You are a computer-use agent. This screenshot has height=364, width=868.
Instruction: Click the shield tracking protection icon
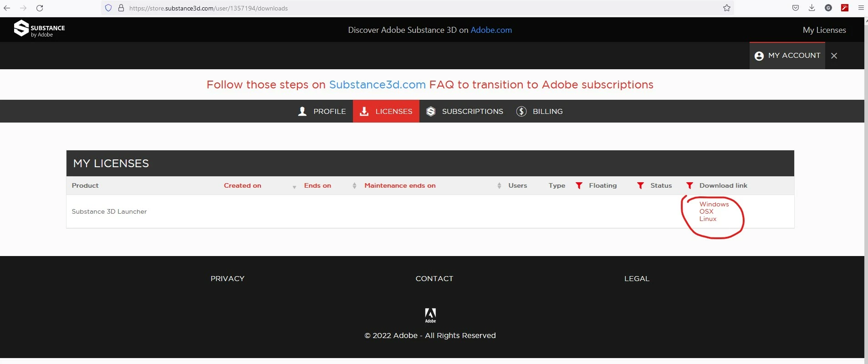coord(108,8)
